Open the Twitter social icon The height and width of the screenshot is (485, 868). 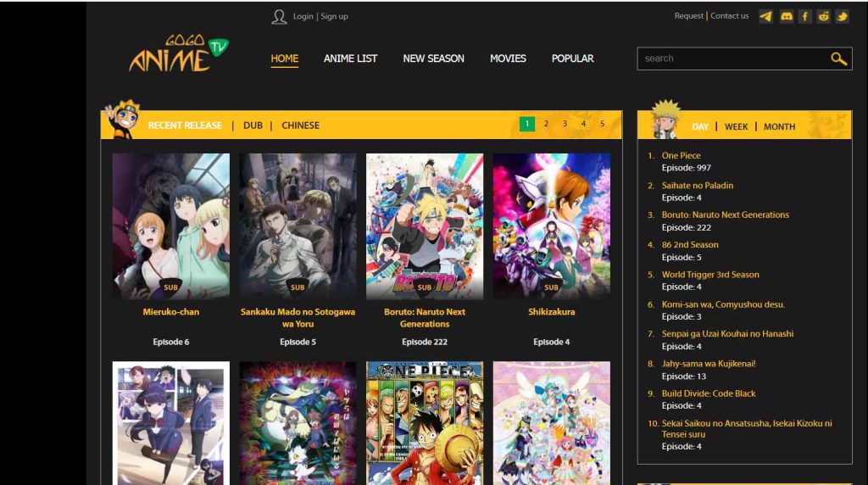coord(842,16)
